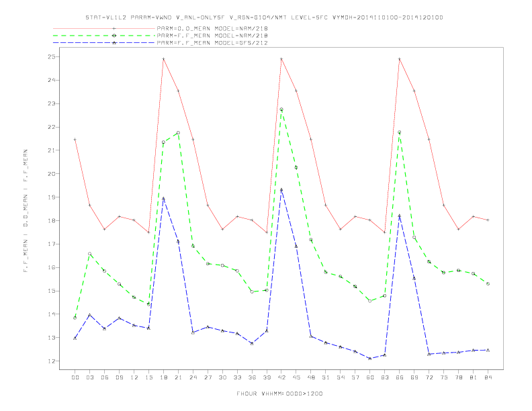Click x-axis forecast hour label 84
This screenshot has height=411, width=532.
pos(488,377)
